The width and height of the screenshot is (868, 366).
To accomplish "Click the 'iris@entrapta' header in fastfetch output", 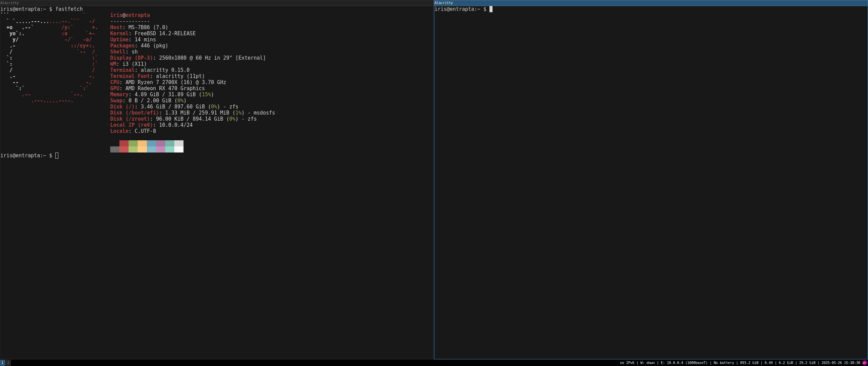I will pos(130,15).
